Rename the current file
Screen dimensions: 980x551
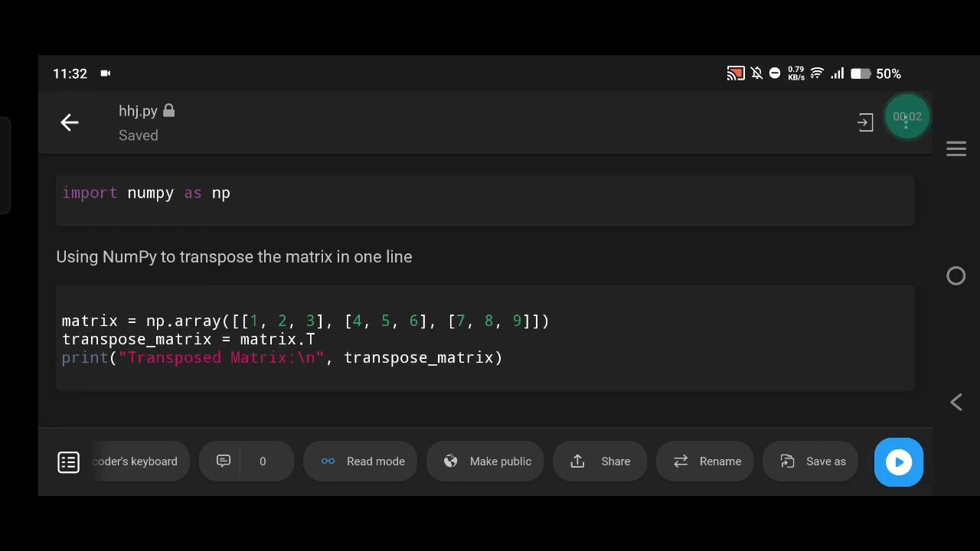(704, 461)
